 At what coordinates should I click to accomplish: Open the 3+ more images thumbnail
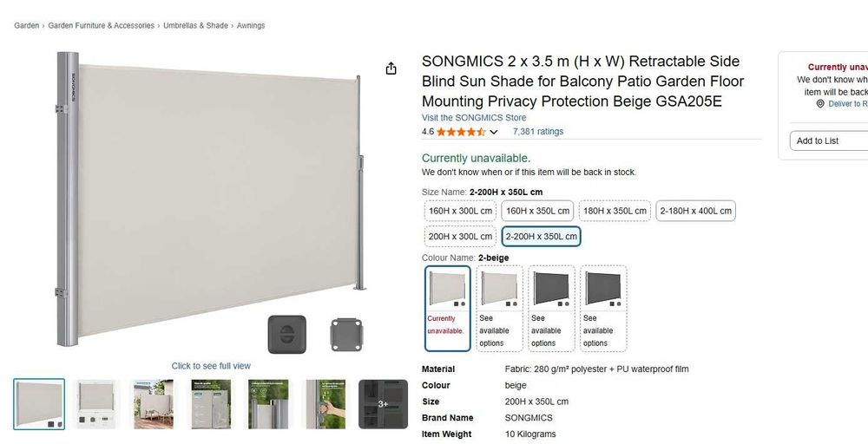[383, 404]
